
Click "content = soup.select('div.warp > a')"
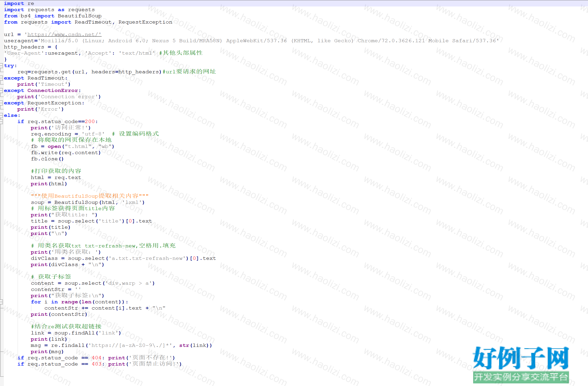coord(93,283)
